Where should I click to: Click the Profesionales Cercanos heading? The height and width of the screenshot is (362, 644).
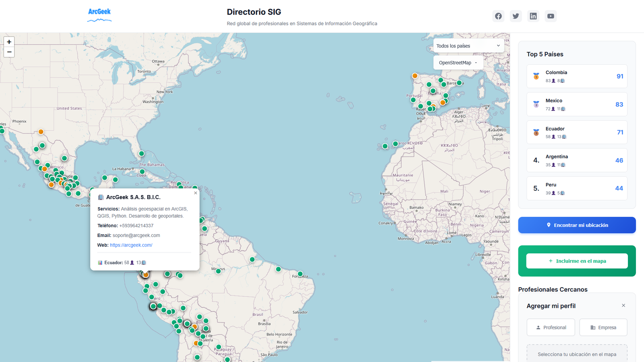pyautogui.click(x=553, y=290)
